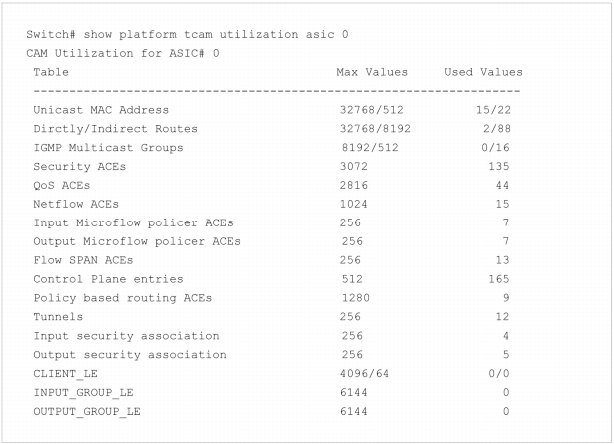Click the CAM Utilization for ASIC# 0 heading
The image size is (614, 444).
click(x=123, y=53)
